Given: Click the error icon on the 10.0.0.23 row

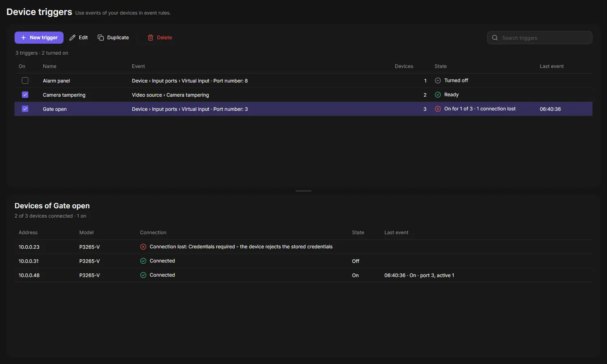Looking at the screenshot, I should pyautogui.click(x=143, y=247).
